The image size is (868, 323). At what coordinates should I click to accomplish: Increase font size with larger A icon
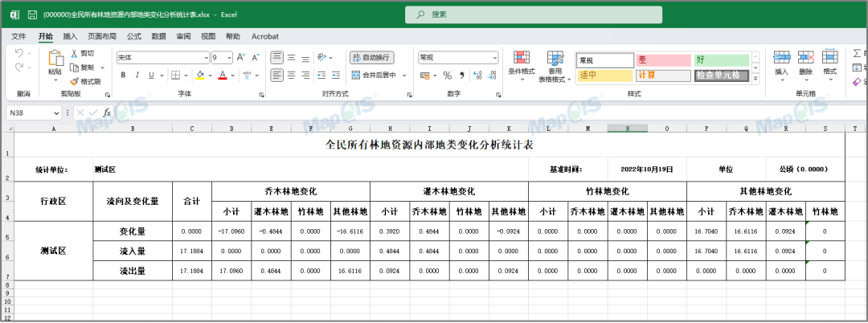pyautogui.click(x=241, y=58)
